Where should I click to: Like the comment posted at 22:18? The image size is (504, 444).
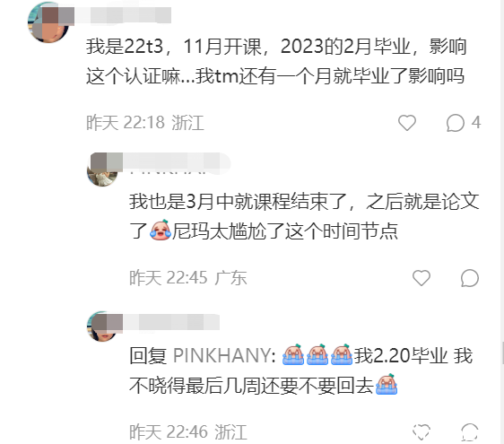(x=407, y=123)
